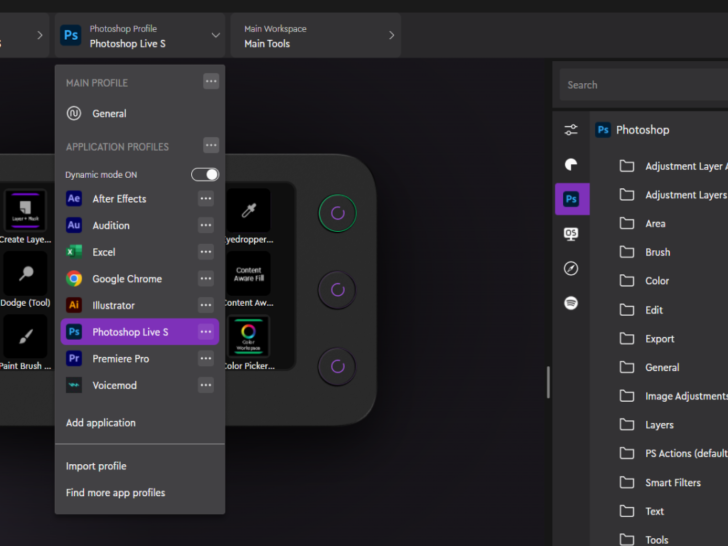This screenshot has width=728, height=546.
Task: Open the Adjustment Layers folder
Action: click(x=673, y=195)
